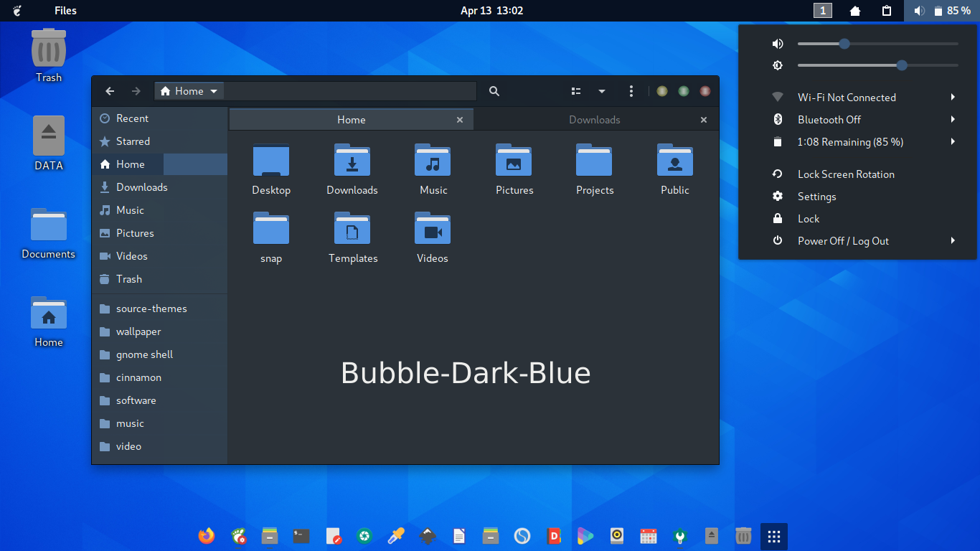Expand Bluetooth Off submenu

click(x=953, y=120)
